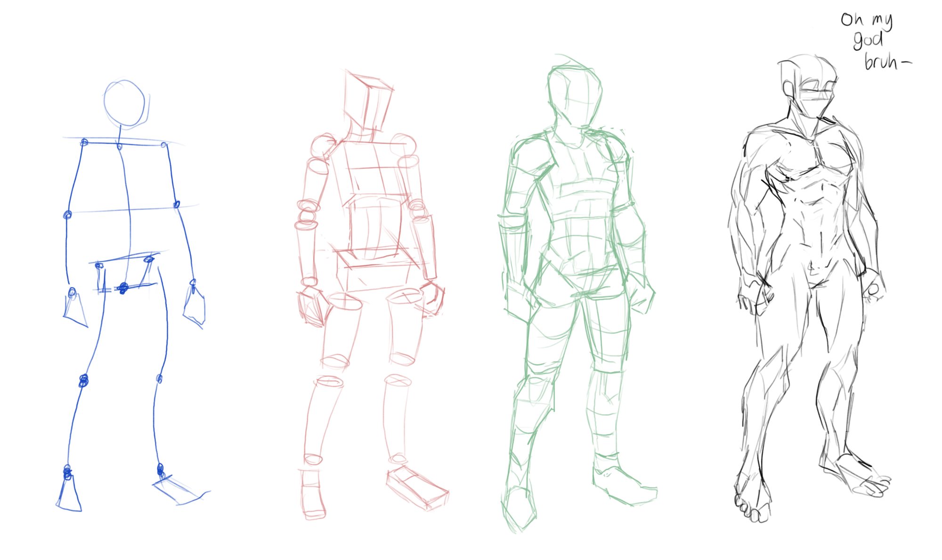This screenshot has height=560, width=942.
Task: Click the green figure's head outline
Action: (575, 94)
